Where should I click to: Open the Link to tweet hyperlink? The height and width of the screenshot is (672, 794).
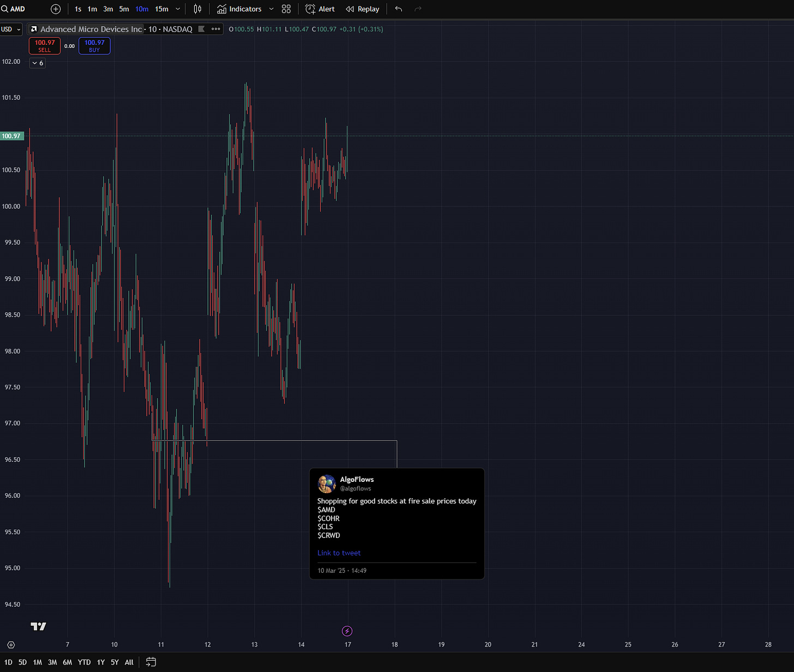coord(339,553)
